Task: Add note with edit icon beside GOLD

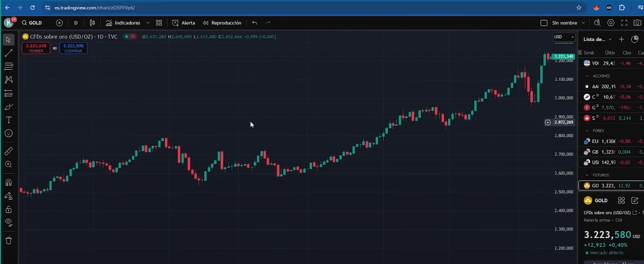Action: (634, 201)
